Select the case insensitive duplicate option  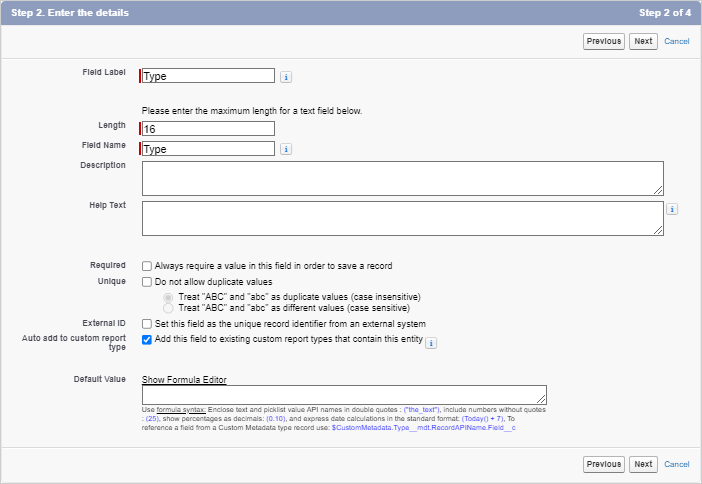point(168,297)
